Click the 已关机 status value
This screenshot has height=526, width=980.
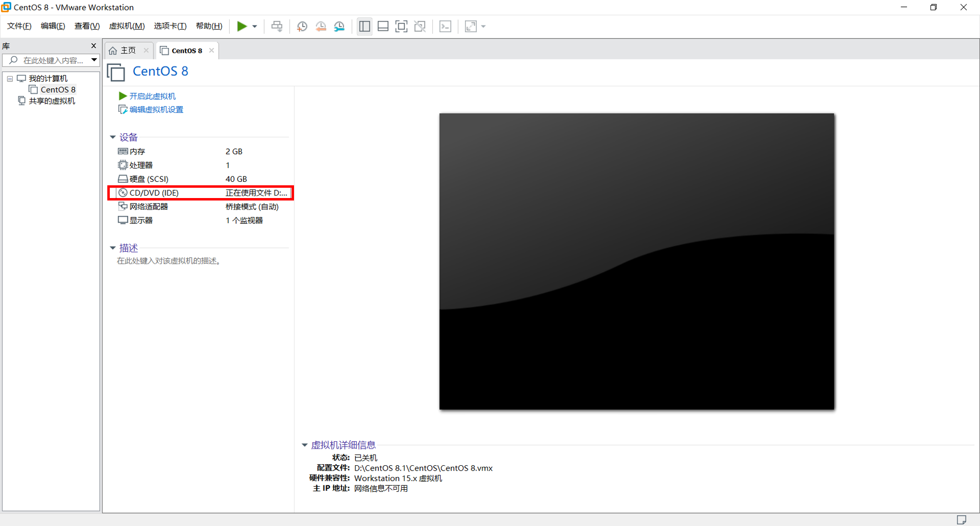point(366,458)
